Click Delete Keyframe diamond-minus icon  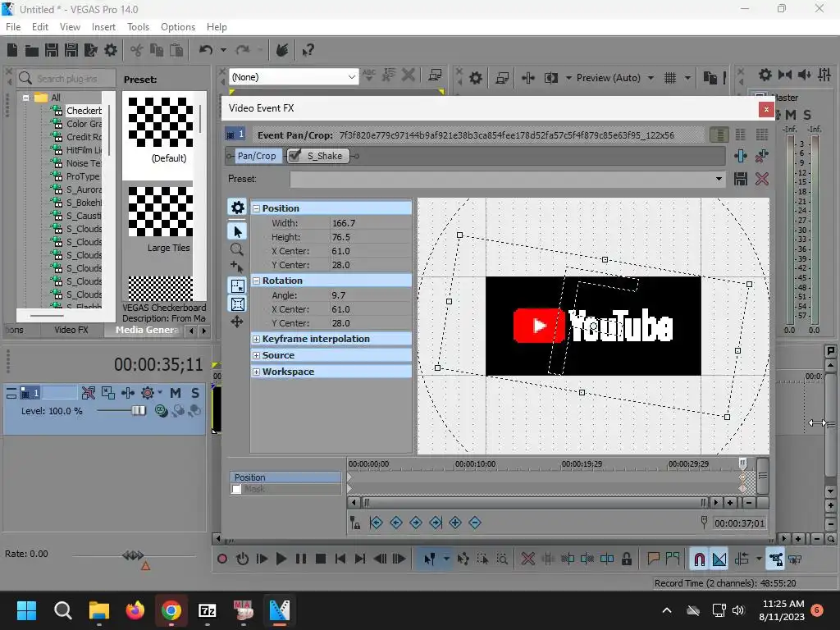point(475,523)
